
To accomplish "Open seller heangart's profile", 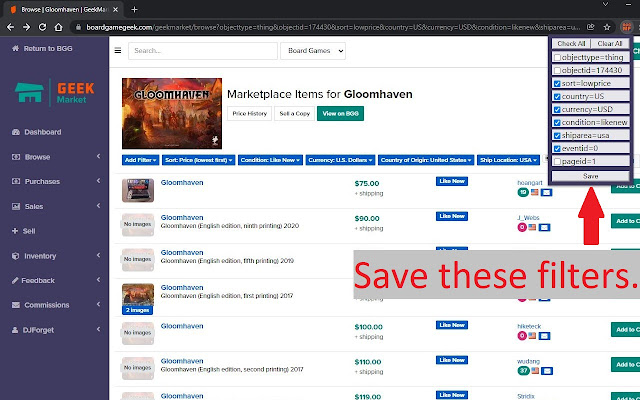I will pyautogui.click(x=530, y=182).
